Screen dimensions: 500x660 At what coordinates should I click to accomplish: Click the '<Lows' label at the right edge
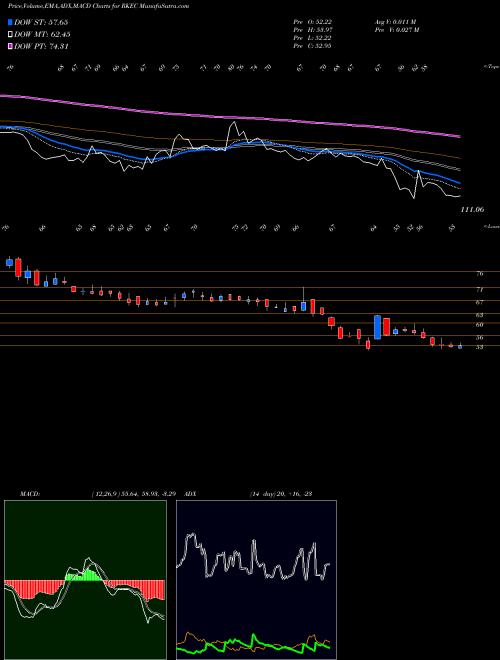click(492, 226)
